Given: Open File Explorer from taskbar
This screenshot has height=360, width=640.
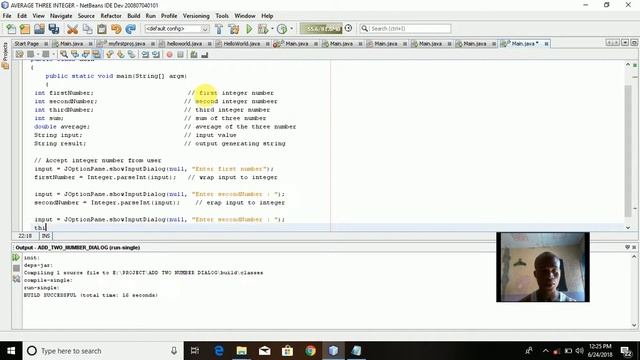Looking at the screenshot, I should pos(242,351).
